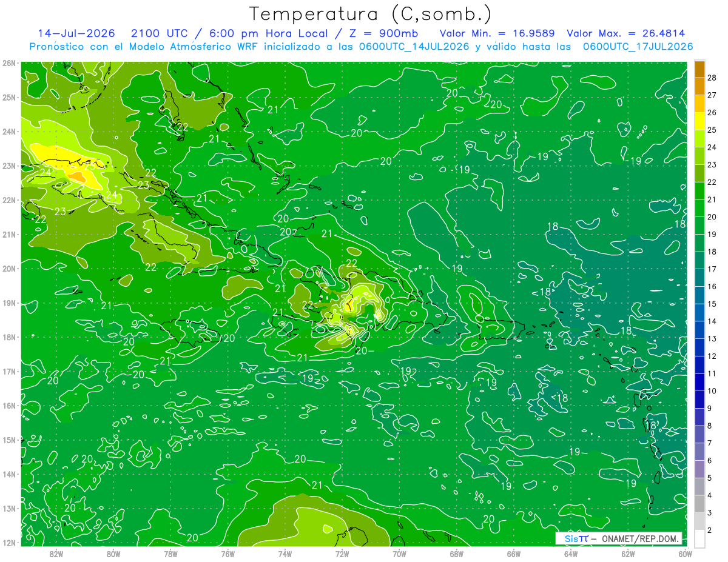
Task: Click the 12N latitude axis label
Action: click(x=8, y=543)
